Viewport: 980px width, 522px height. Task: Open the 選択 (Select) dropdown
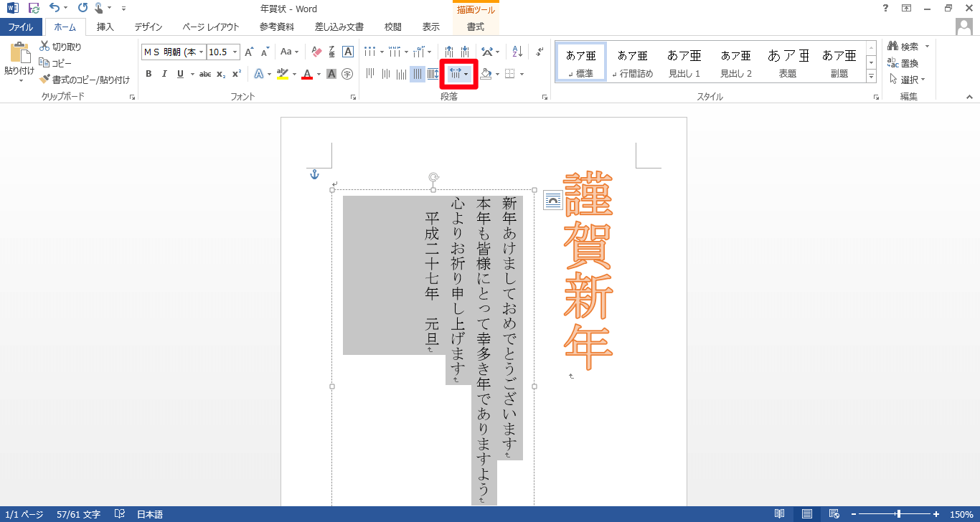pyautogui.click(x=908, y=80)
